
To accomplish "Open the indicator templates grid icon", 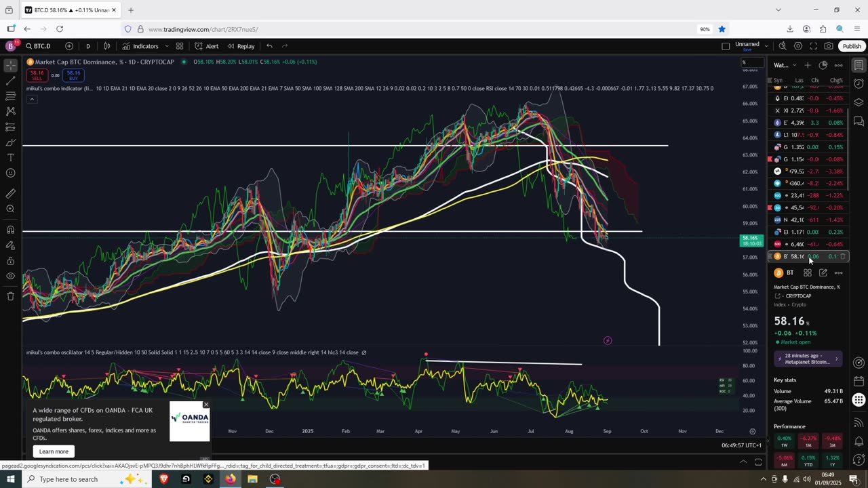I will pyautogui.click(x=180, y=46).
